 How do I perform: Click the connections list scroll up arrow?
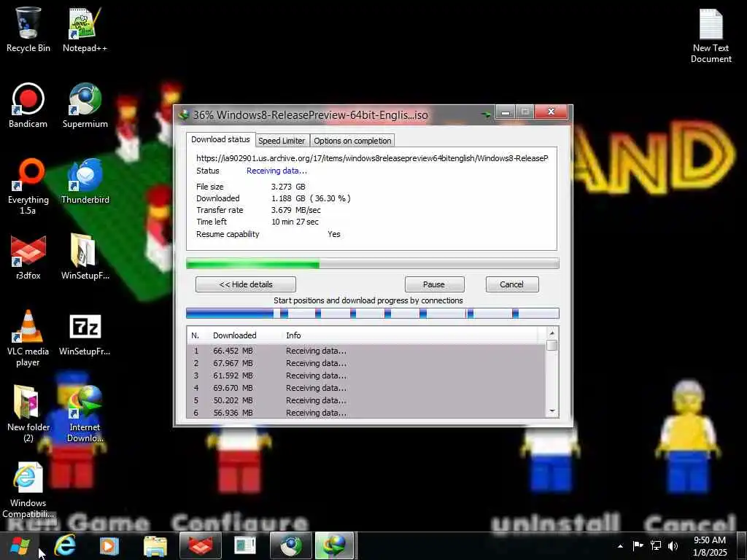(552, 332)
